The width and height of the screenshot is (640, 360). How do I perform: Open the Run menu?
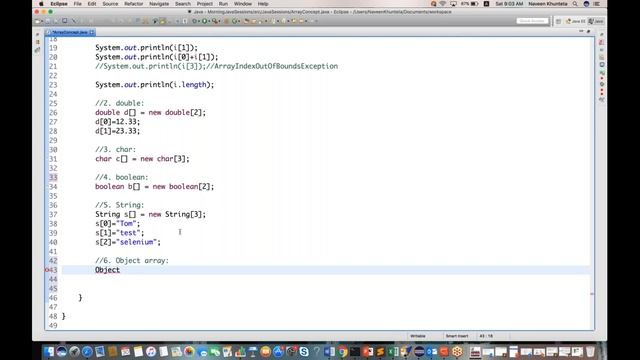point(223,4)
